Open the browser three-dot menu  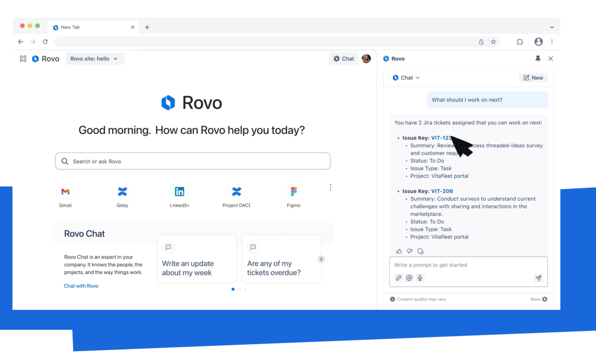tap(552, 42)
